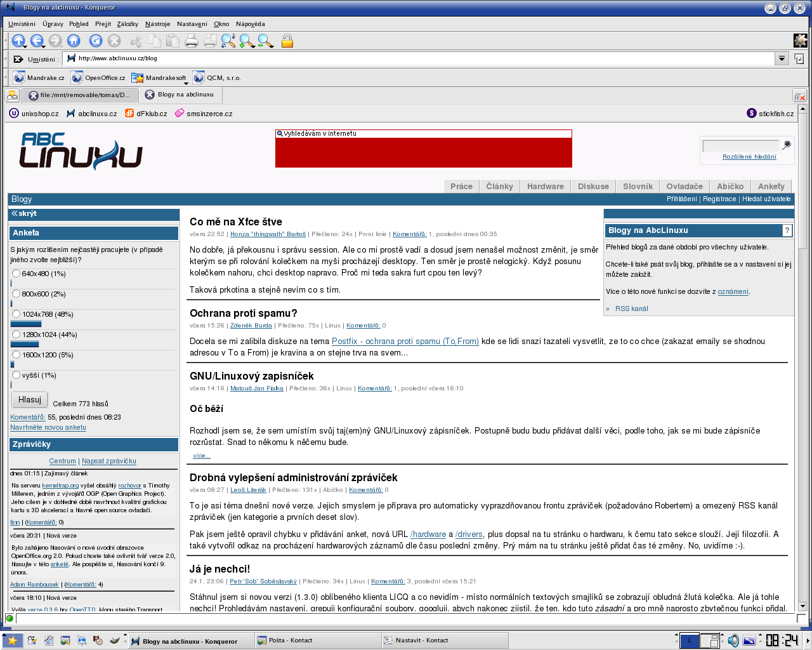Click the Up navigation arrow icon
Image resolution: width=812 pixels, height=650 pixels.
point(18,41)
